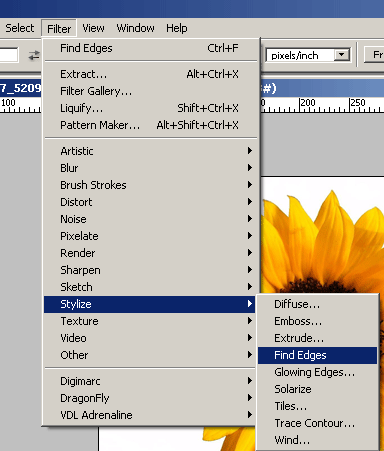
Task: Choose the Wind filter
Action: click(317, 440)
